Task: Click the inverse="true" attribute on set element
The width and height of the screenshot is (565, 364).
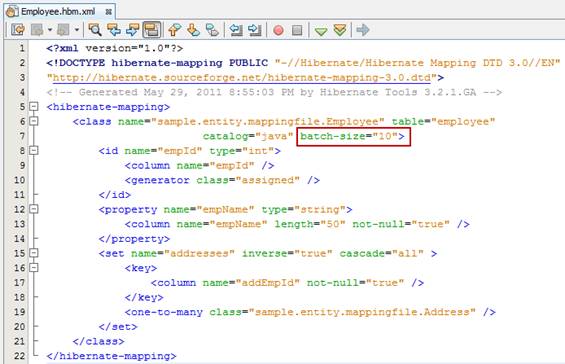Action: (287, 253)
